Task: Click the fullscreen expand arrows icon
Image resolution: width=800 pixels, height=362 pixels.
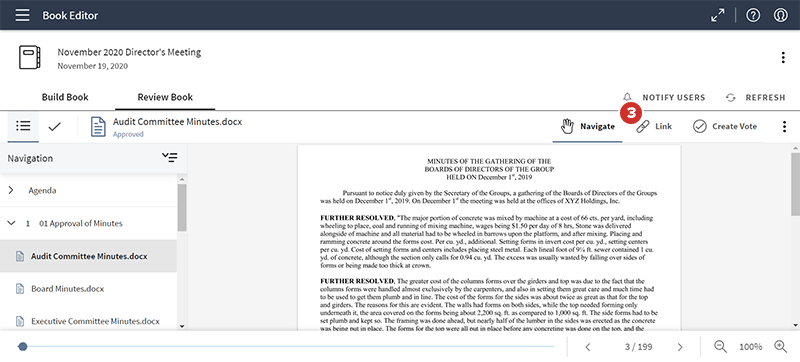Action: point(718,16)
